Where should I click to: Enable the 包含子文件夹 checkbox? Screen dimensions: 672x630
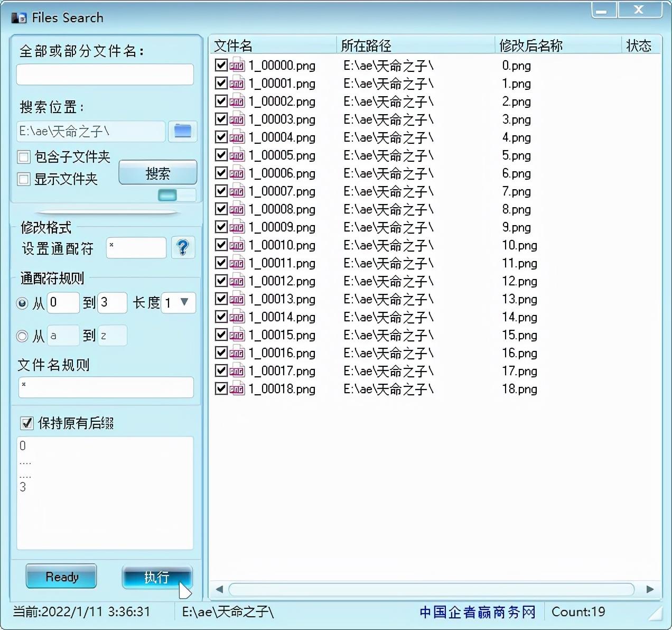[24, 156]
